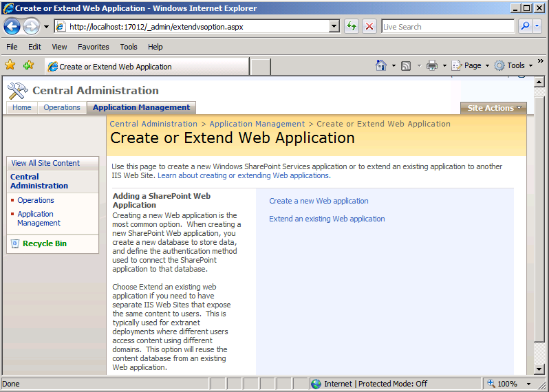Open the Favorites menu
The image size is (549, 392).
click(93, 47)
